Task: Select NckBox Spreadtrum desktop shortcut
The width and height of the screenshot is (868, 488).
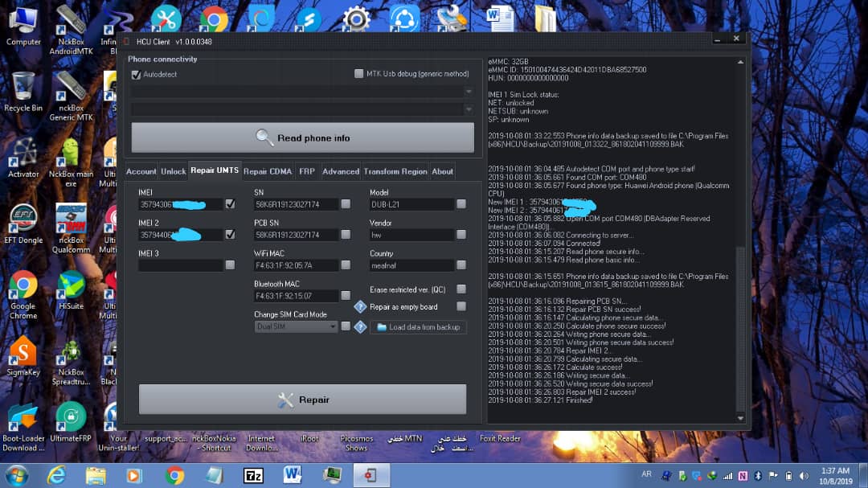Action: click(71, 360)
